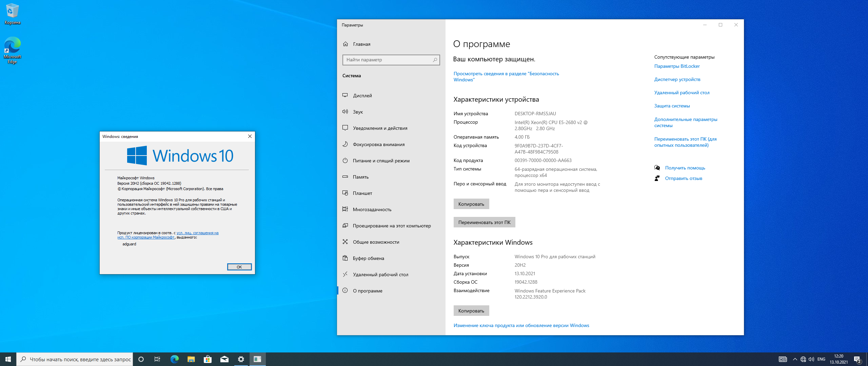Image resolution: width=868 pixels, height=366 pixels.
Task: Click the Send feedback person icon
Action: [x=657, y=178]
